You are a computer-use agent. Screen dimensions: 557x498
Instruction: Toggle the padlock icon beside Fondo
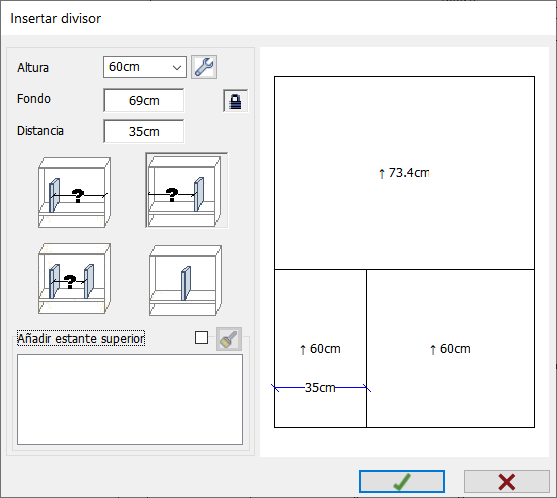(x=235, y=101)
